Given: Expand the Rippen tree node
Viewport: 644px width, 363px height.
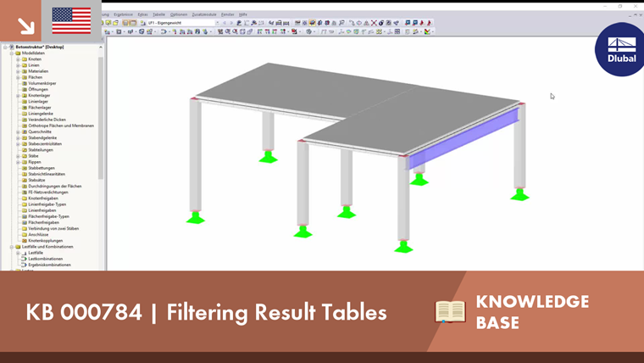Looking at the screenshot, I should pyautogui.click(x=18, y=162).
